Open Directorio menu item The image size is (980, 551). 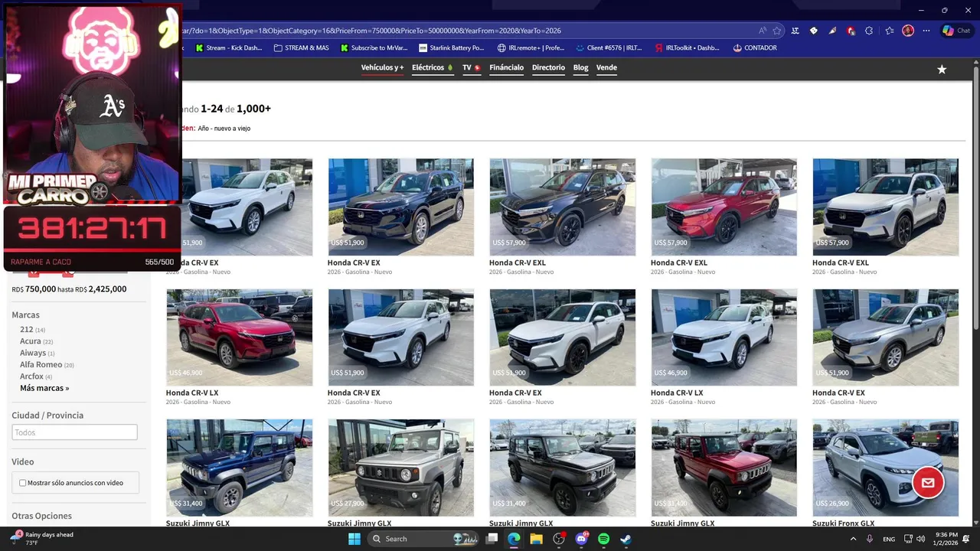tap(548, 67)
